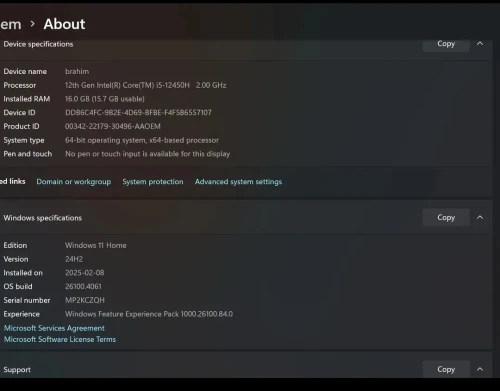Click the Serial number label

pyautogui.click(x=27, y=300)
